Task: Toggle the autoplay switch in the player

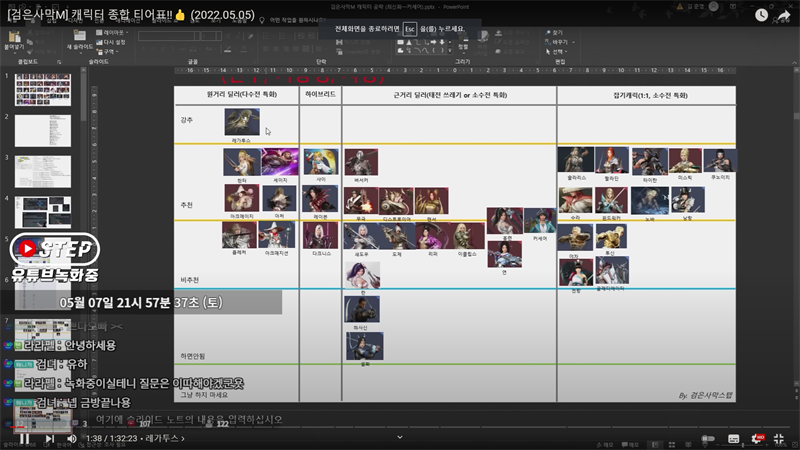Action: pos(708,438)
